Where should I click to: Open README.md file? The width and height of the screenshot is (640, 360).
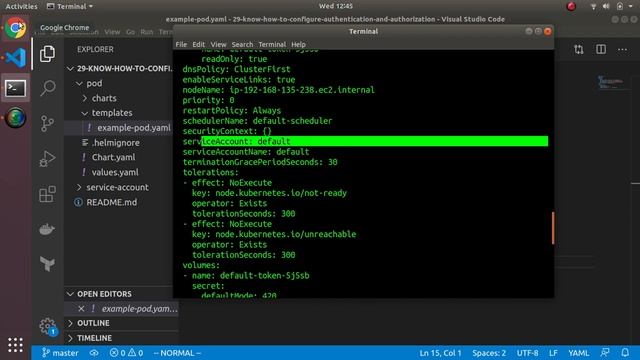point(111,202)
